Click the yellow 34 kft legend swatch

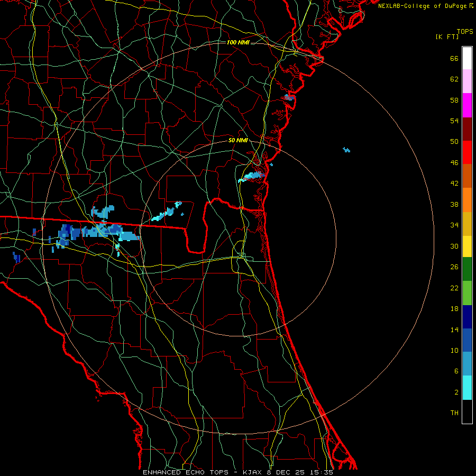(467, 246)
